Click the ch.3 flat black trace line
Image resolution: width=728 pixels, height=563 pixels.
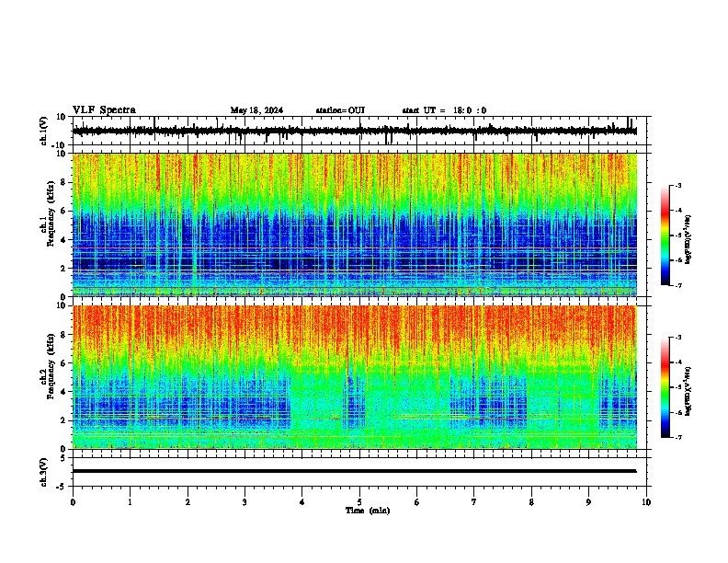coord(355,471)
